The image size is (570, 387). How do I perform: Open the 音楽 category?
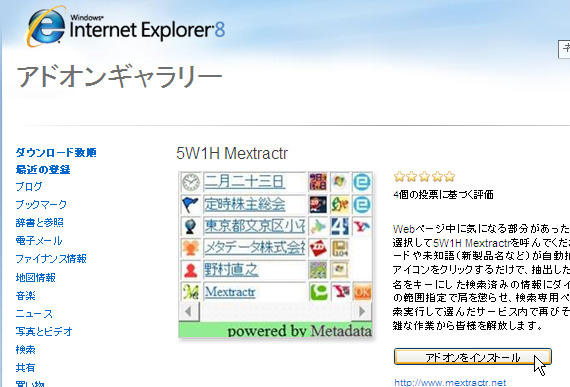25,295
